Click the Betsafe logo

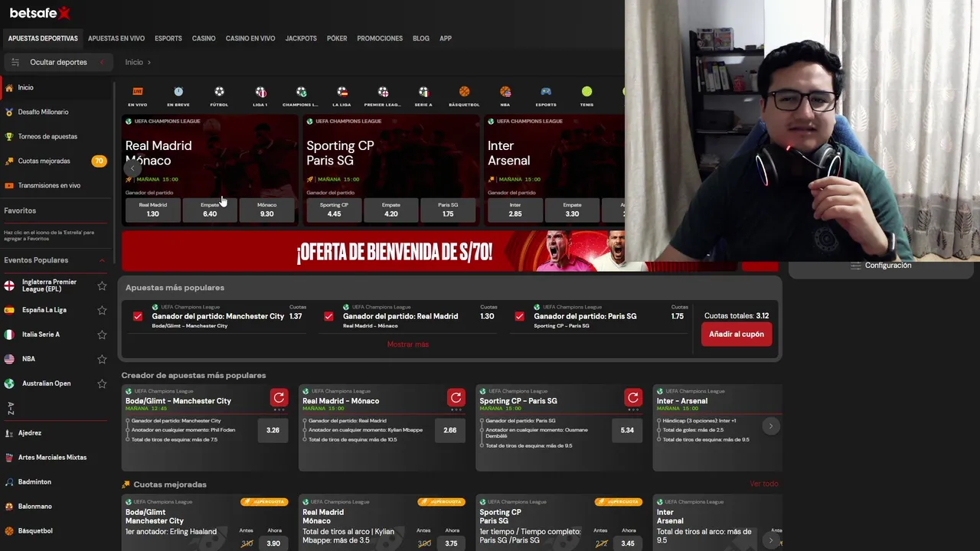pos(39,13)
